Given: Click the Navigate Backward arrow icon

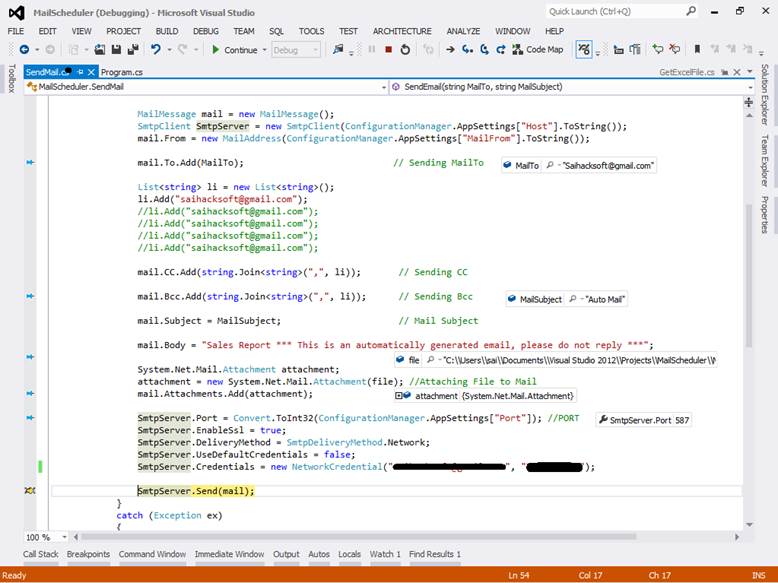Looking at the screenshot, I should (x=23, y=49).
